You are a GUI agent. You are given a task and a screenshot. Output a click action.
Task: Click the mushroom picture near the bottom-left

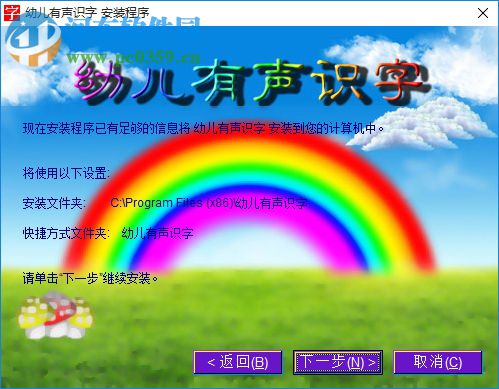pyautogui.click(x=55, y=315)
